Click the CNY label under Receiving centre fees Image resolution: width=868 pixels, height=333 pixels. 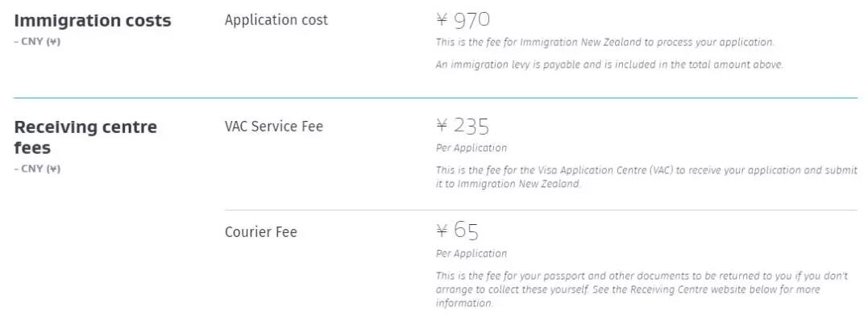pos(37,169)
